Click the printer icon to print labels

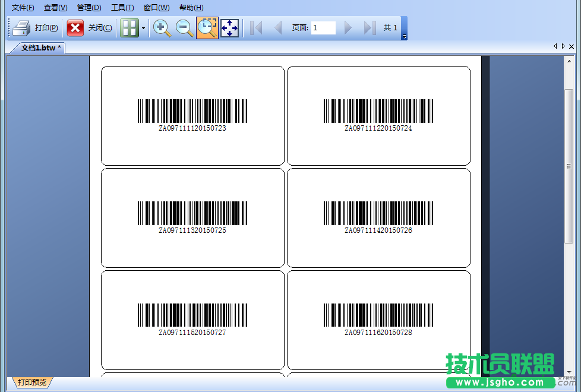(x=21, y=28)
